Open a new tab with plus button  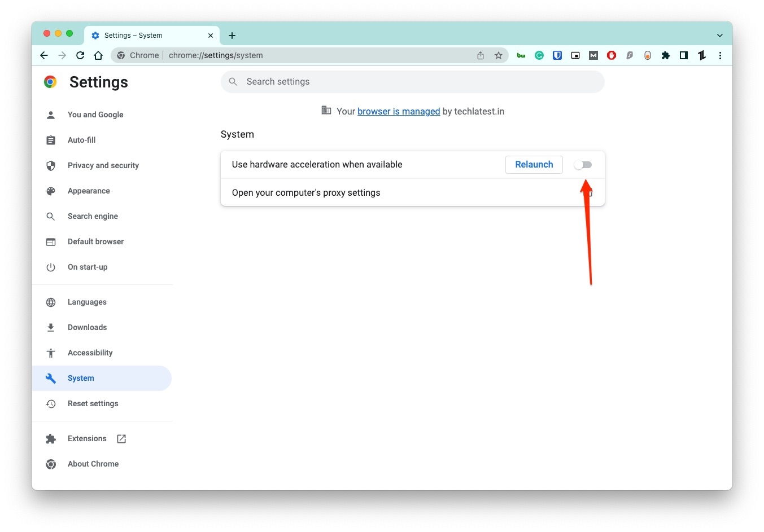point(232,36)
